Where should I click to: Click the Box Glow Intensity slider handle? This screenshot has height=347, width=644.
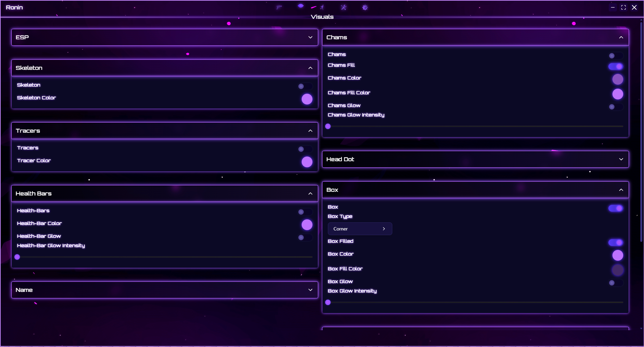pos(328,302)
